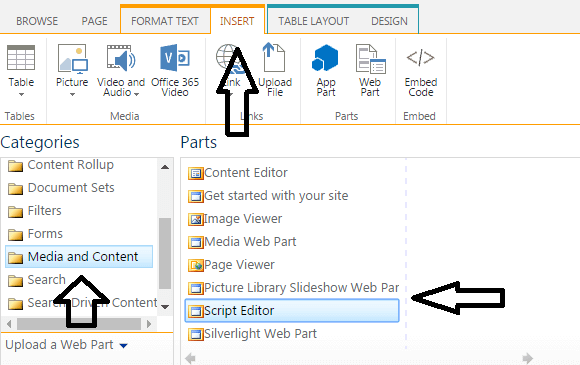The image size is (580, 365).
Task: Click the Search folder icon
Action: coord(15,281)
